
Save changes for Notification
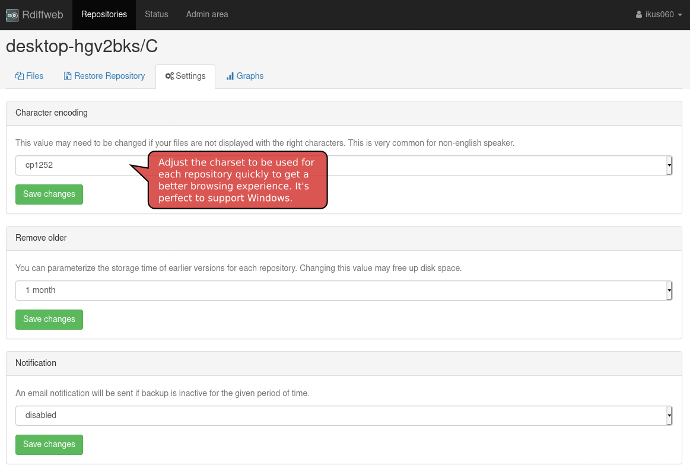click(49, 444)
